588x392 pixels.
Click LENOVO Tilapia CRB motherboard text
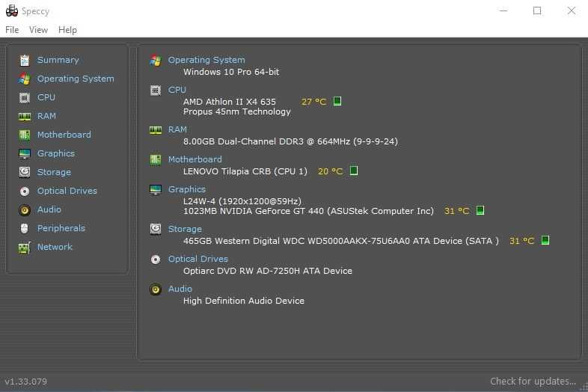(245, 171)
